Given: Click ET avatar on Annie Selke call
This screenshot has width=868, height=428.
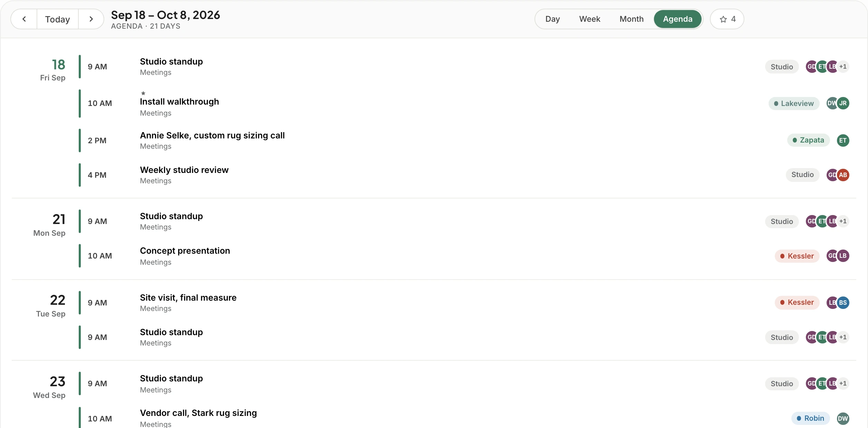Looking at the screenshot, I should [x=843, y=140].
